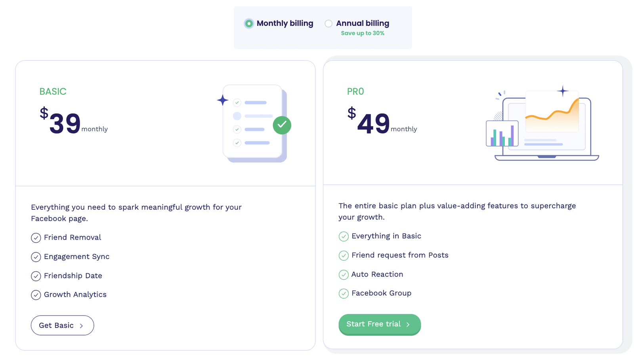Click the check icon beside Friend request from Posts
Image resolution: width=634 pixels, height=364 pixels.
tap(344, 255)
